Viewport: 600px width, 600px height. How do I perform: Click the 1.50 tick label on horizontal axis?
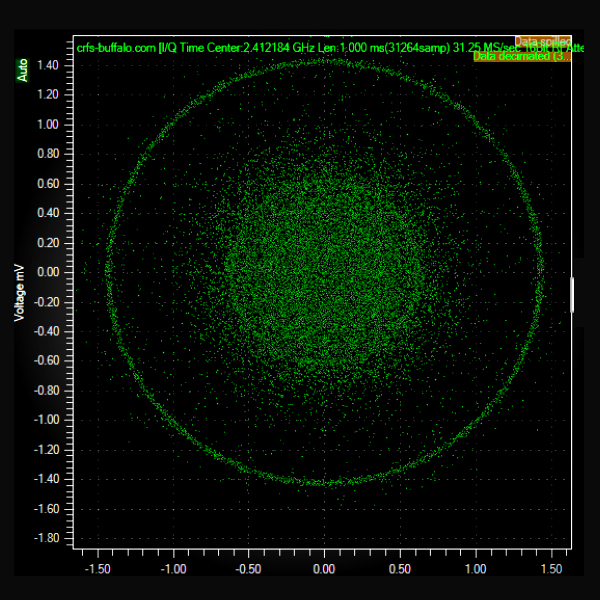click(x=552, y=569)
